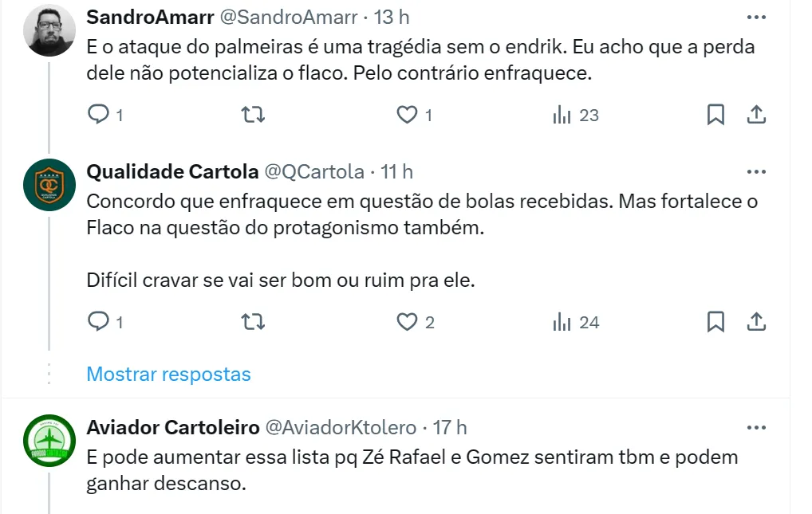This screenshot has height=514, width=812.
Task: Share Qualidade Cartola's tweet
Action: coord(755,323)
